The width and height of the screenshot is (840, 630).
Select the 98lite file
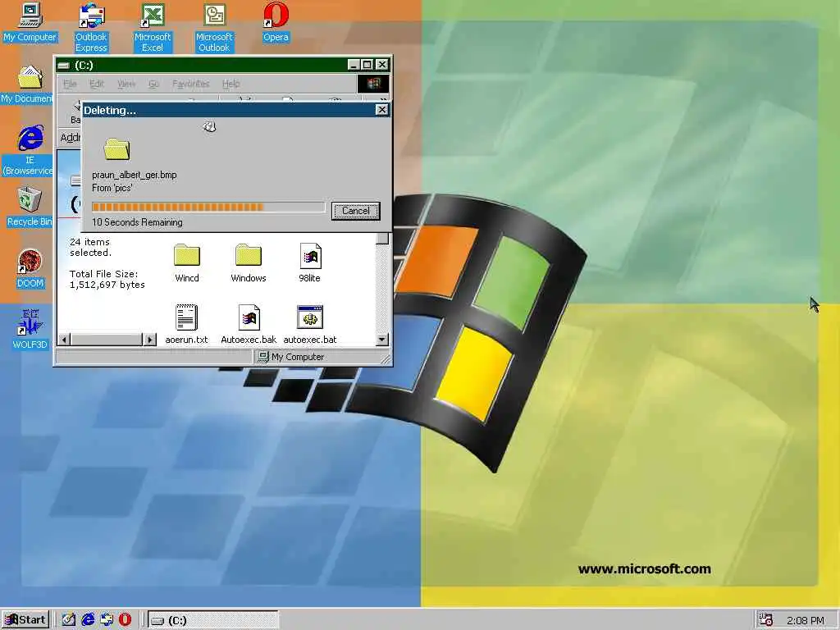point(309,263)
